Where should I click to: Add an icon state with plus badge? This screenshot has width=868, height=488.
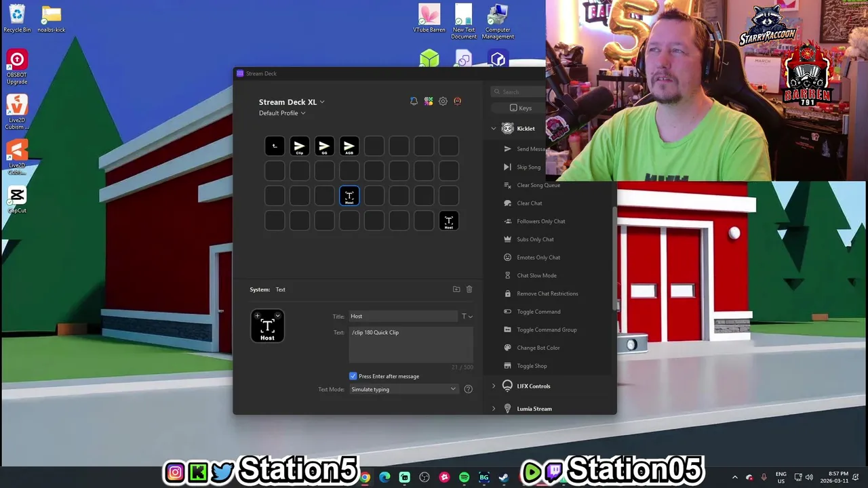click(257, 316)
